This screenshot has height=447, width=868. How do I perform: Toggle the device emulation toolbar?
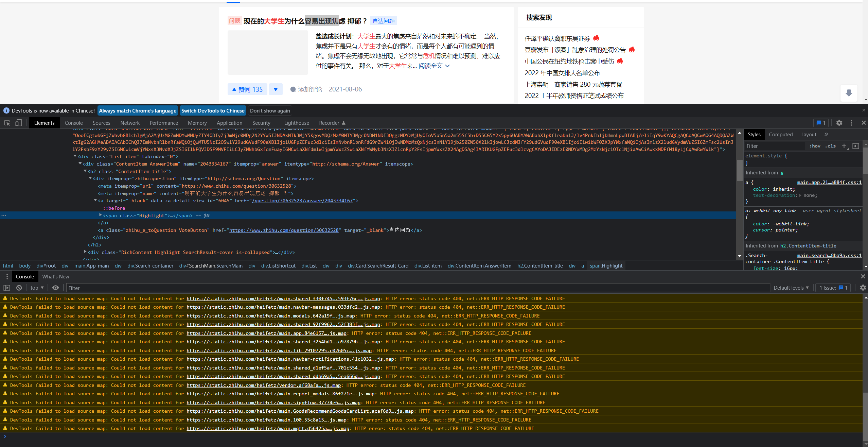click(19, 123)
